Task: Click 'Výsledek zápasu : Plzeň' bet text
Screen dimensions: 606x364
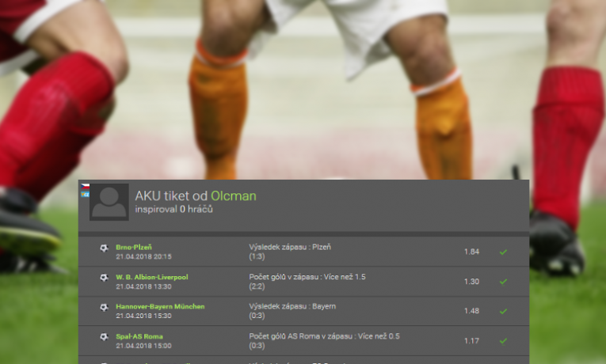Action: point(290,247)
